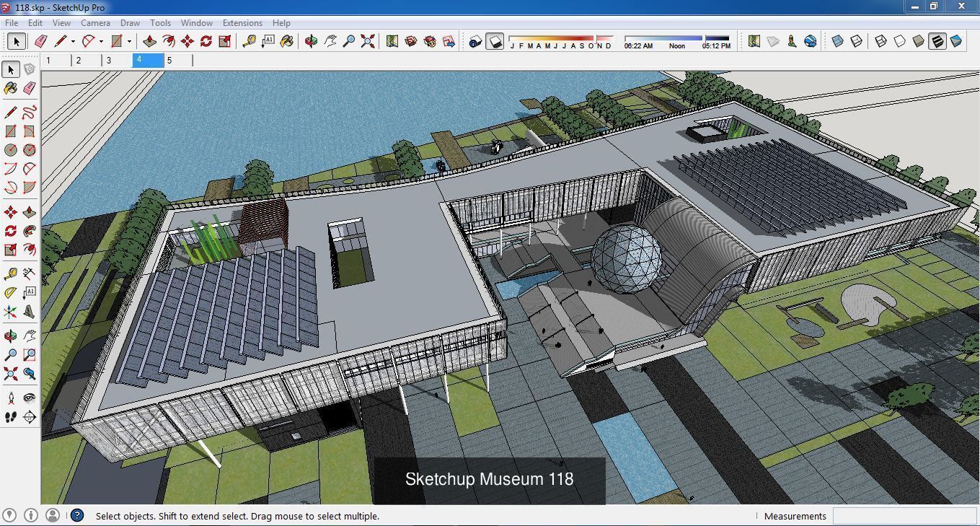Select the Paint Bucket tool in the top toolbar
This screenshot has width=980, height=526.
tap(287, 41)
